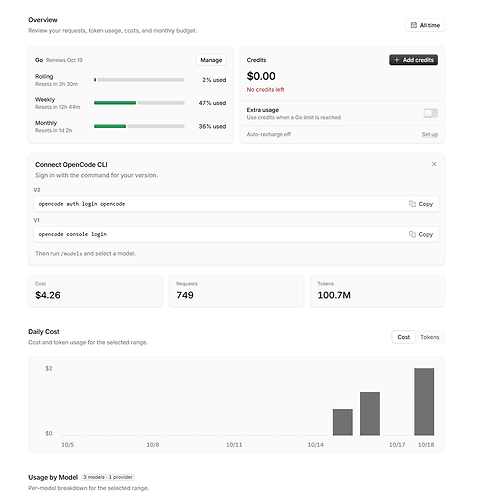Click the Rolling usage progress bar
Image resolution: width=504 pixels, height=500 pixels.
coord(139,80)
